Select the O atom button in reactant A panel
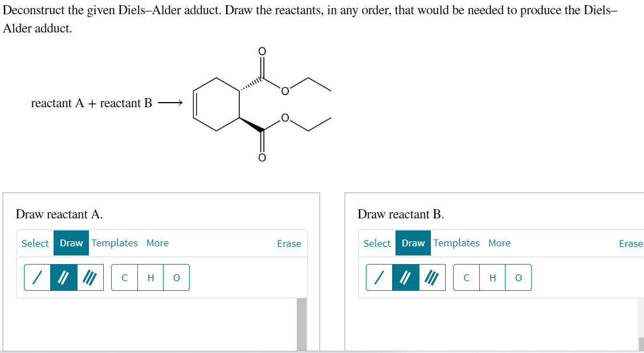Screen dimensions: 644x353 [176, 277]
